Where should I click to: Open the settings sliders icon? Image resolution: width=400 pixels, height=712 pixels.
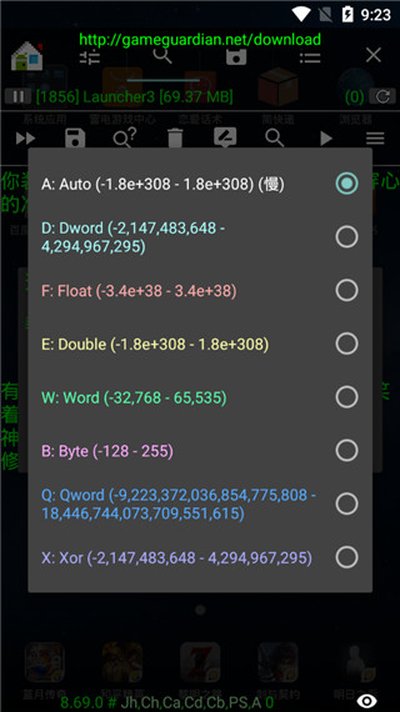pyautogui.click(x=90, y=56)
